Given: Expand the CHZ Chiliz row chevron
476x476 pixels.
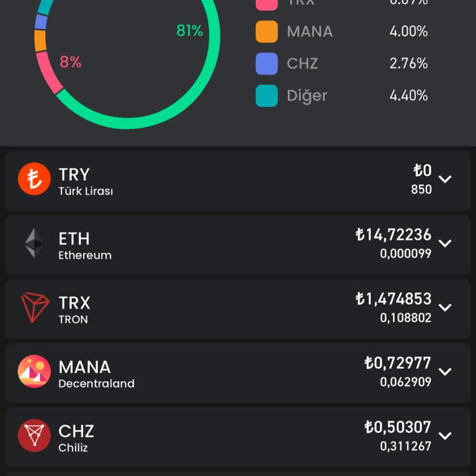Looking at the screenshot, I should pos(445,436).
